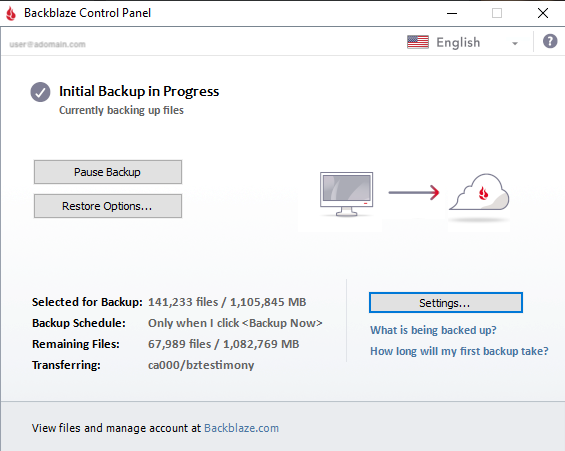Viewport: 565px width, 451px height.
Task: Open 'How long will my first backup take?' link
Action: pos(459,351)
